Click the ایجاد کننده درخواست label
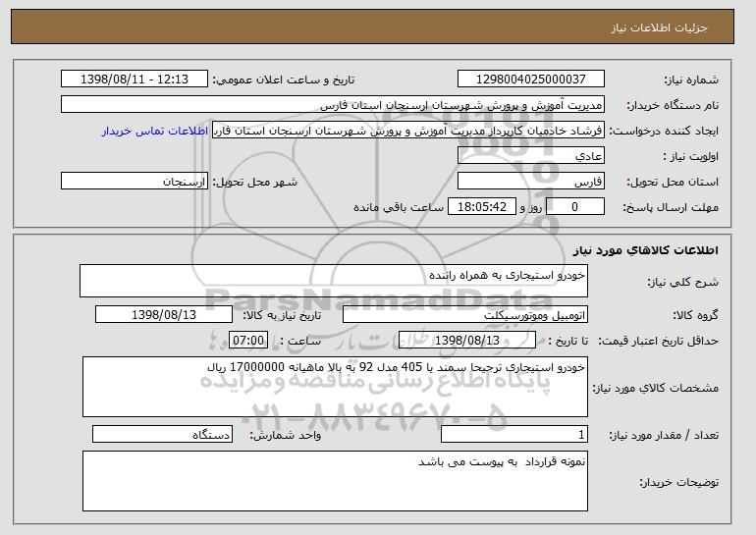Image resolution: width=756 pixels, height=535 pixels. tap(664, 131)
